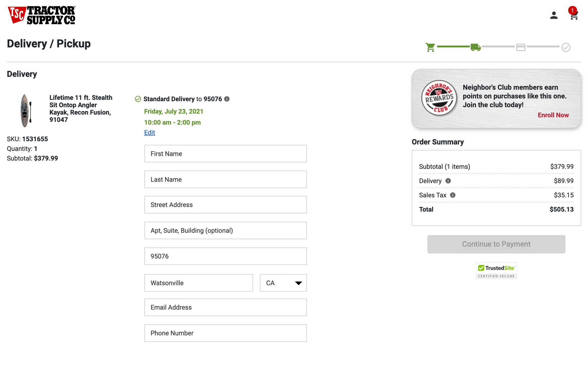Click Edit delivery time link
The height and width of the screenshot is (368, 588).
(149, 133)
